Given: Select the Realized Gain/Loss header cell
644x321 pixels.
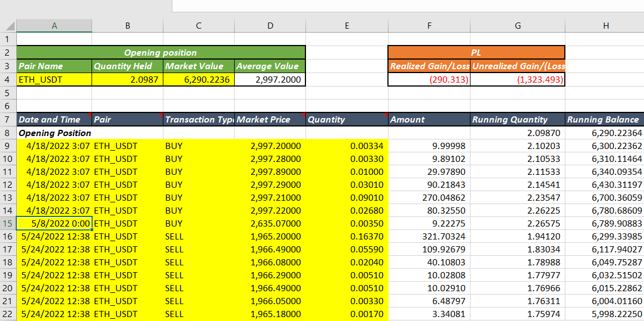Looking at the screenshot, I should point(429,66).
